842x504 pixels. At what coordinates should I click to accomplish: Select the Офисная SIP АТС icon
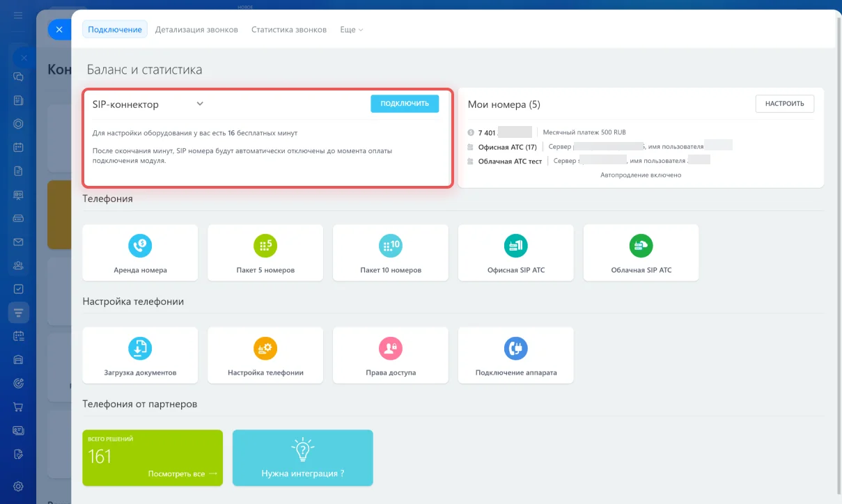point(516,245)
